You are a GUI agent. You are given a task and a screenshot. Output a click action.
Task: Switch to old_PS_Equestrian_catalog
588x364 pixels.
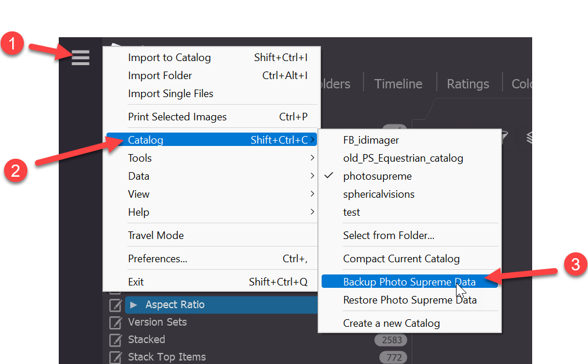click(409, 158)
